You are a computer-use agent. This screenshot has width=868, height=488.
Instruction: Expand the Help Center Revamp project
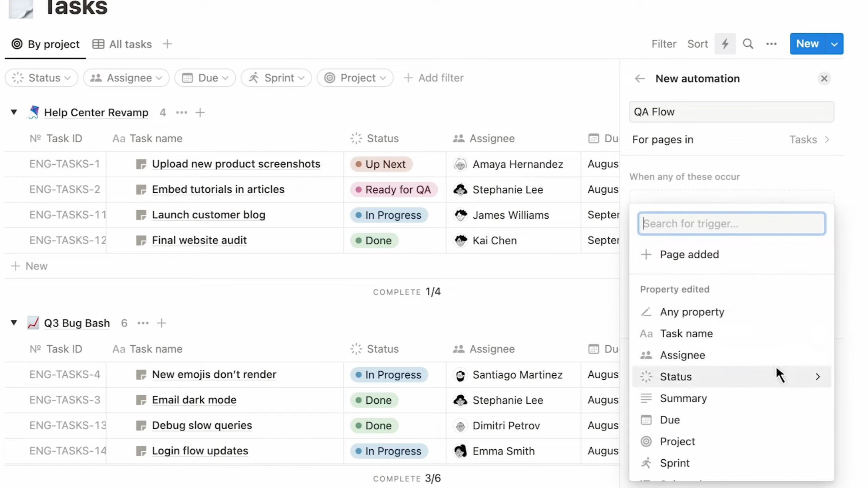click(x=13, y=112)
